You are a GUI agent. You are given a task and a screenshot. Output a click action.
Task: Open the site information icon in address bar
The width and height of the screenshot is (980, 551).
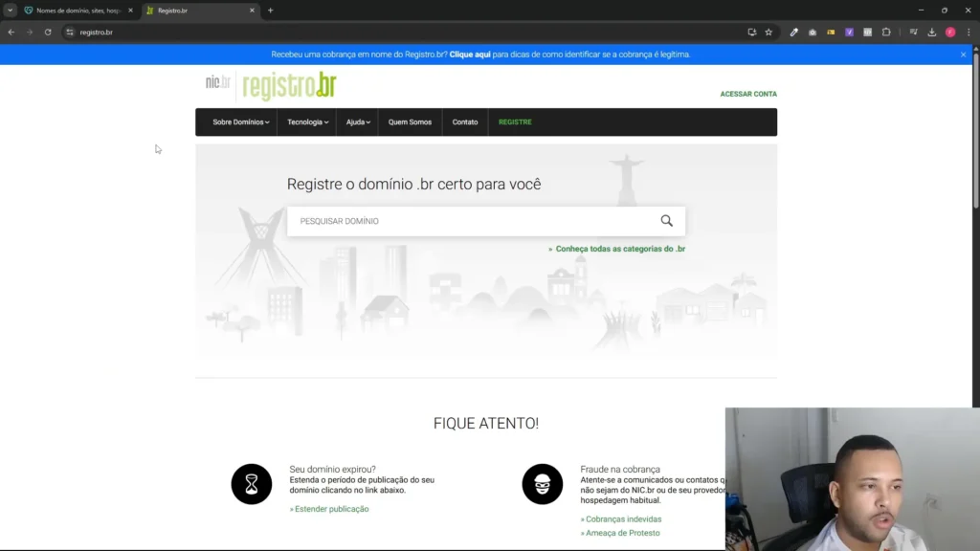(x=69, y=32)
